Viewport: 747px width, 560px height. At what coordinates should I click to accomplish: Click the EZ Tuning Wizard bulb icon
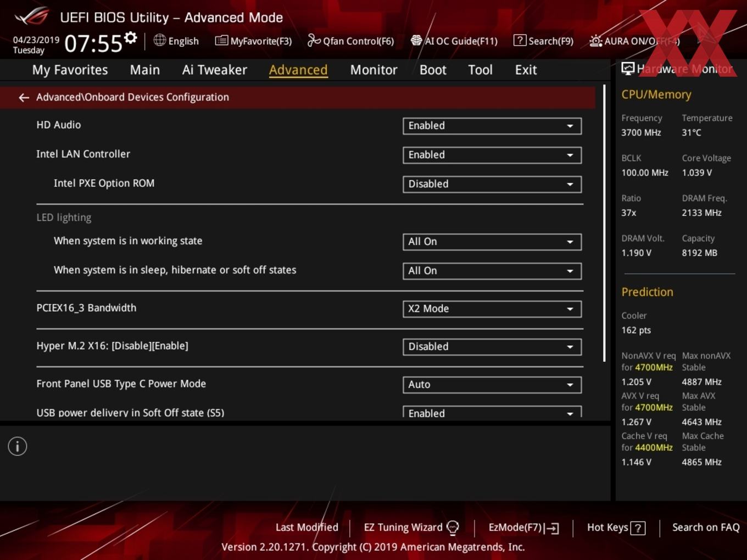[x=453, y=528]
